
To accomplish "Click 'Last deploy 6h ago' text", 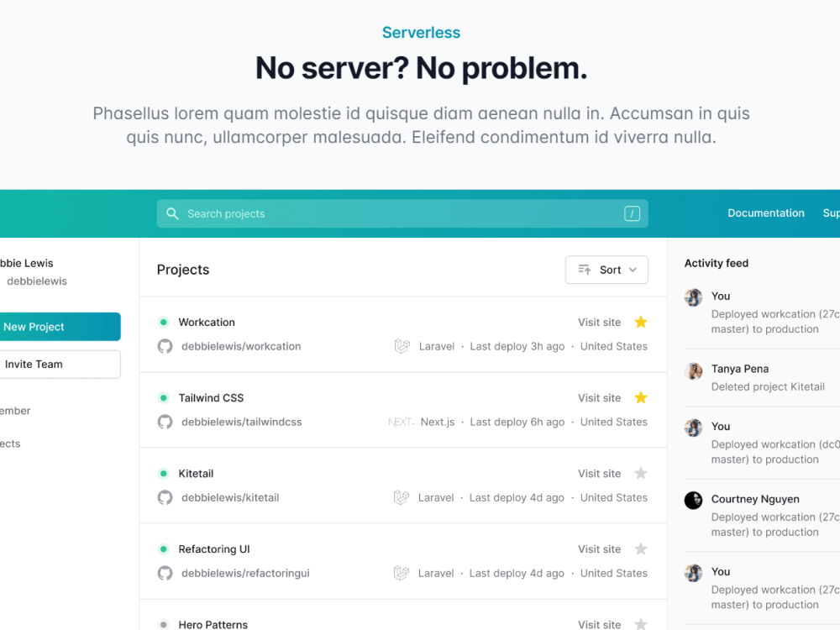I will click(517, 422).
